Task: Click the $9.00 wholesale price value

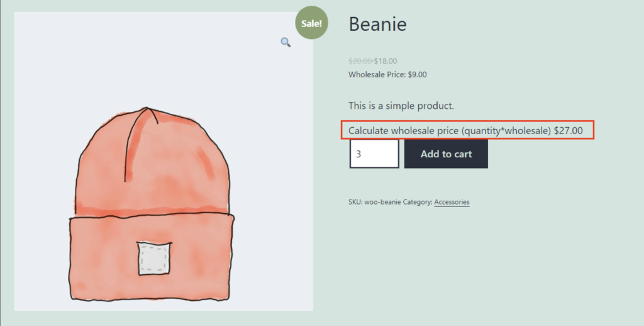Action: [x=417, y=74]
